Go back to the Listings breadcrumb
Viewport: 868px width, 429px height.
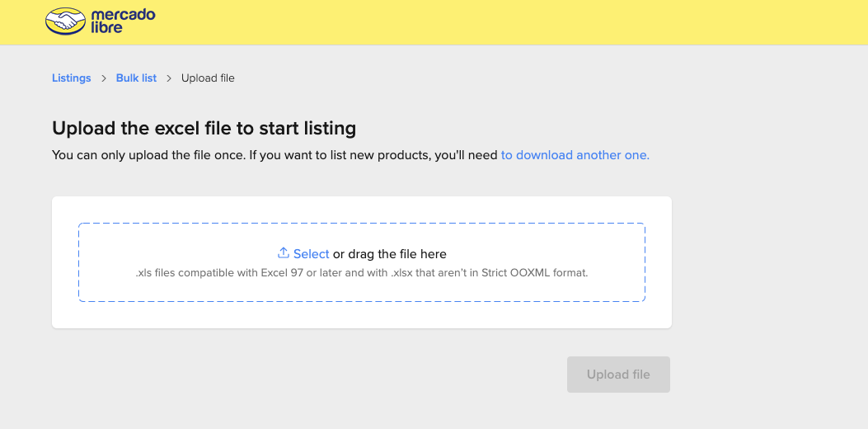(x=71, y=78)
